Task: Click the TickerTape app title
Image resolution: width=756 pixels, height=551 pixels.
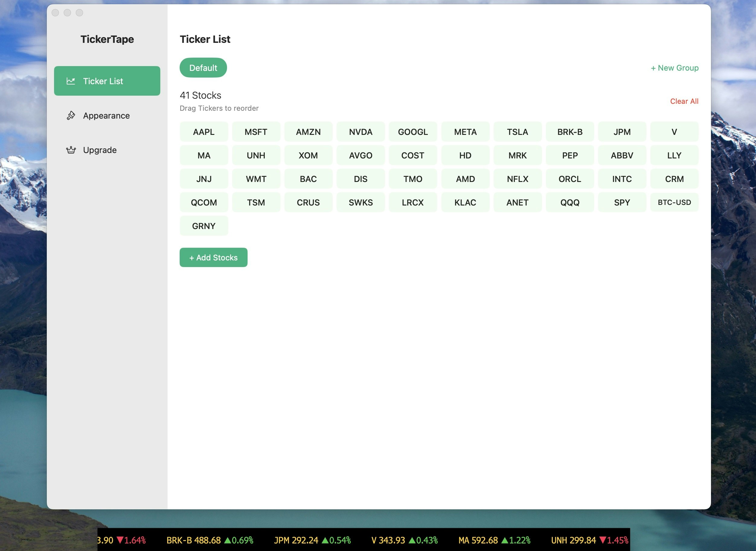Action: [x=107, y=39]
